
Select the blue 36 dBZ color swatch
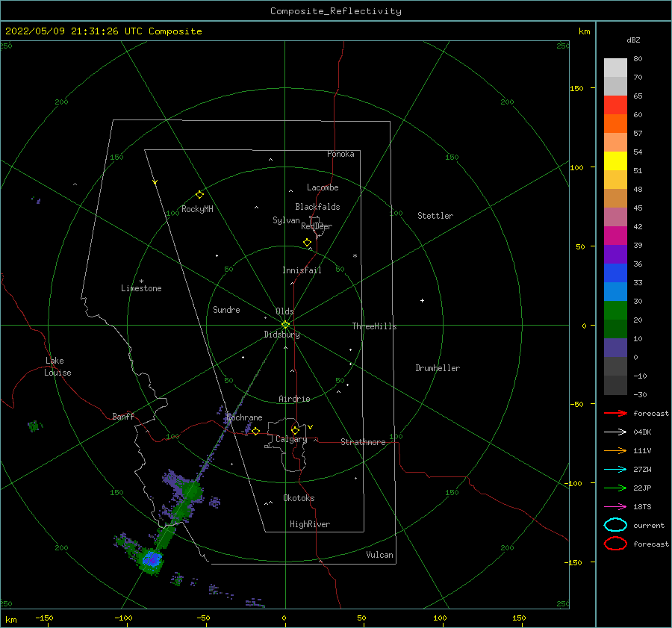click(615, 273)
